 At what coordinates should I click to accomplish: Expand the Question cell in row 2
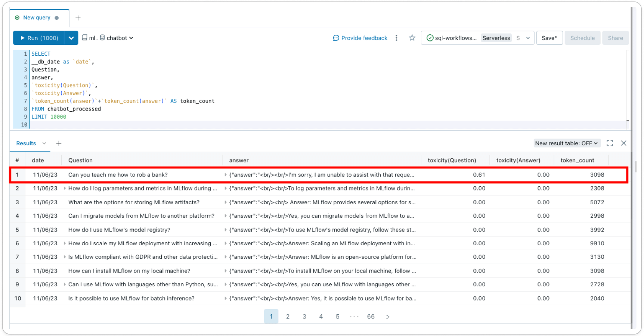(x=65, y=189)
